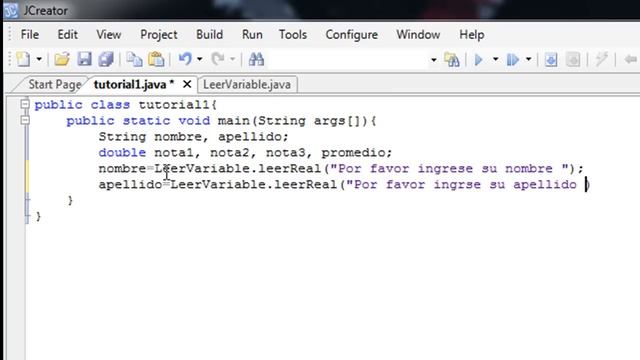
Task: Click the JCreator application title icon
Action: pos(11,11)
